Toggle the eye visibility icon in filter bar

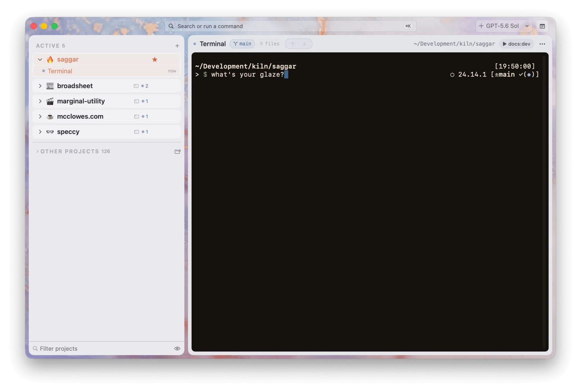[x=177, y=348]
